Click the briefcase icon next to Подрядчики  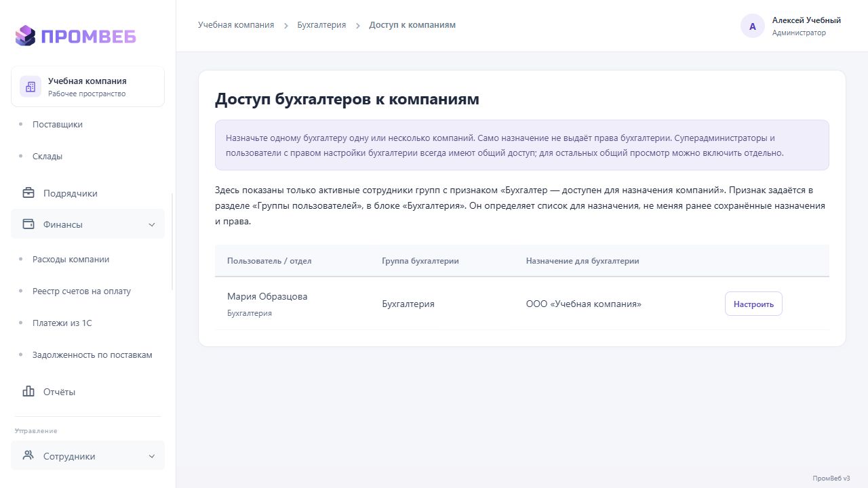point(28,193)
